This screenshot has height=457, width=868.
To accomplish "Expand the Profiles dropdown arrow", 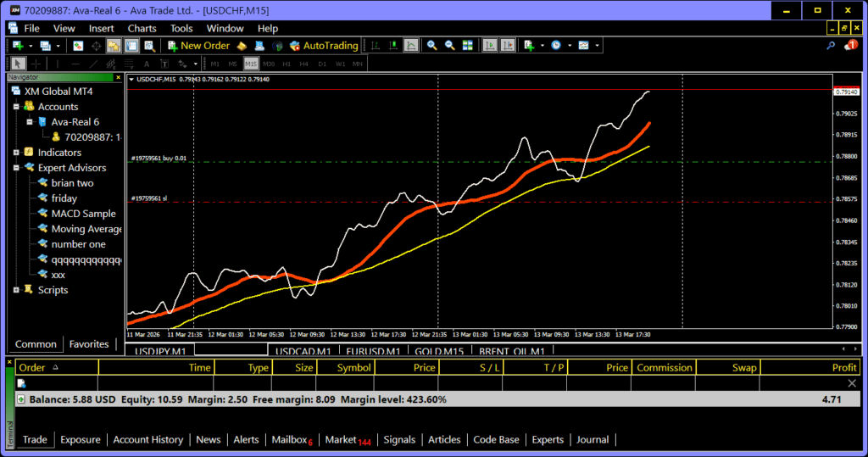I will 58,46.
